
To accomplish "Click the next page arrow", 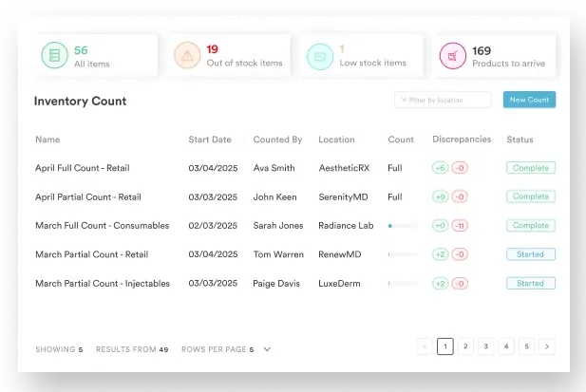I will 547,346.
